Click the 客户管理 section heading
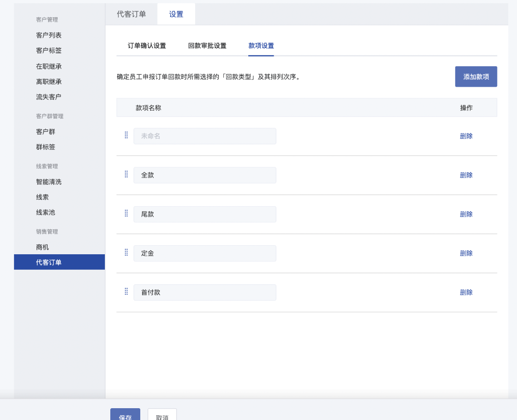The height and width of the screenshot is (420, 517). click(x=47, y=20)
